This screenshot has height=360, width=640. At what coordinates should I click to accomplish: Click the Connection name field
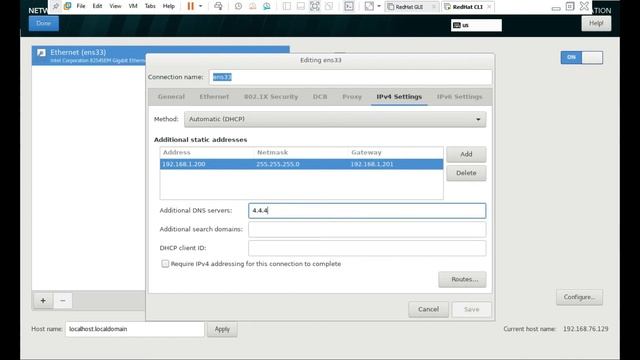(351, 77)
